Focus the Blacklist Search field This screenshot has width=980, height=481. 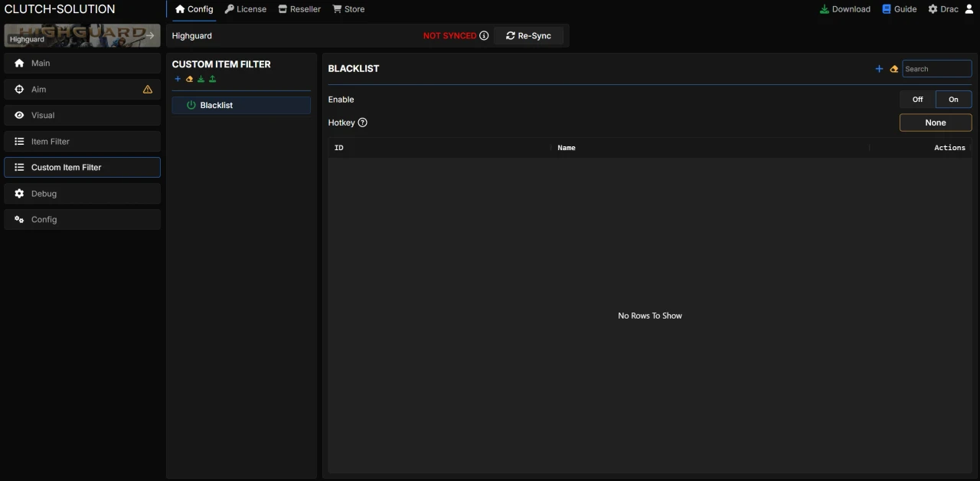click(936, 69)
